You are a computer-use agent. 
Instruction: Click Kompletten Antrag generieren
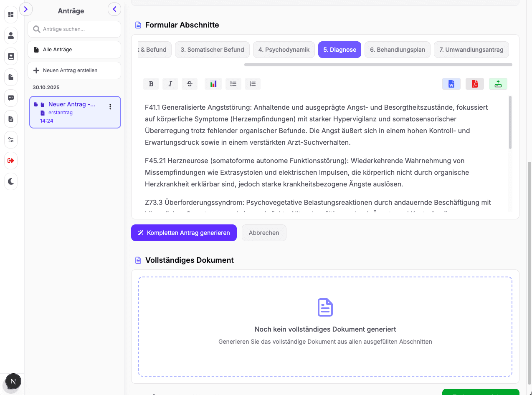click(184, 233)
